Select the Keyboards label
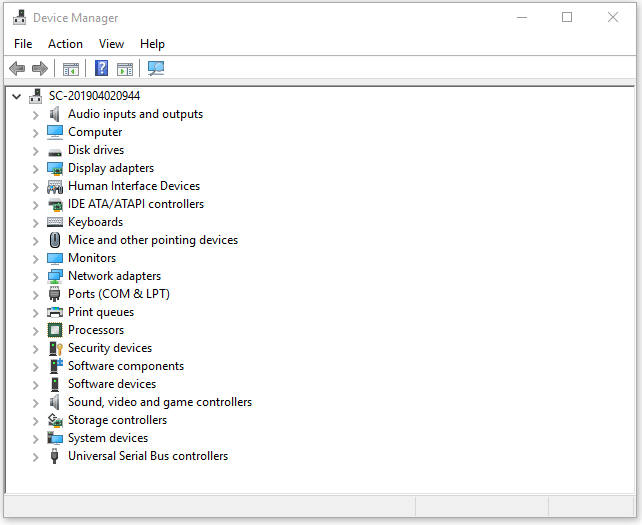 [x=95, y=222]
